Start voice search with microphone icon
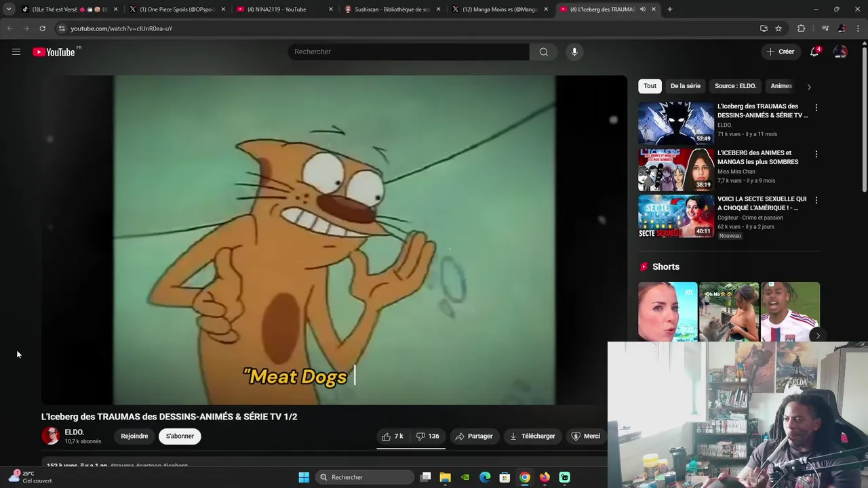This screenshot has width=868, height=488. [x=574, y=52]
